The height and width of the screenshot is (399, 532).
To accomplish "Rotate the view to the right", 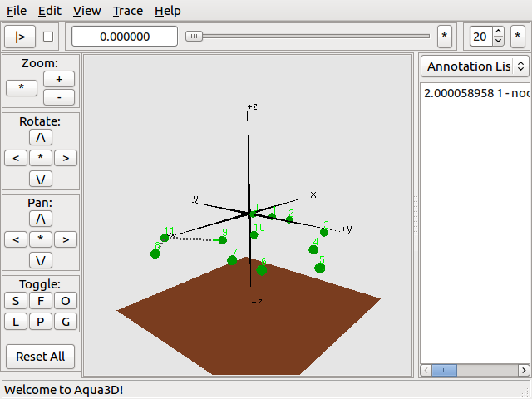I will [66, 158].
